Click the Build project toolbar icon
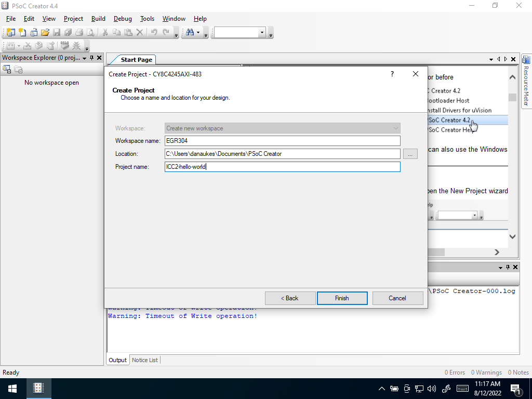The width and height of the screenshot is (532, 399). coord(10,46)
